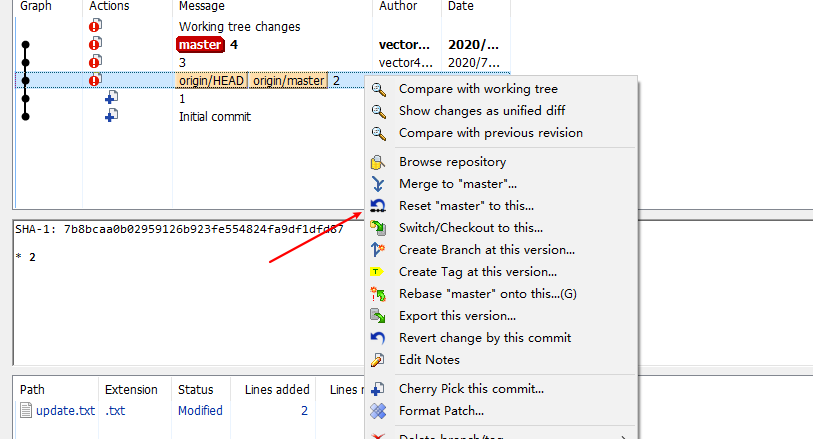The width and height of the screenshot is (813, 439).
Task: Select Rebase "master" onto this...
Action: pos(488,294)
